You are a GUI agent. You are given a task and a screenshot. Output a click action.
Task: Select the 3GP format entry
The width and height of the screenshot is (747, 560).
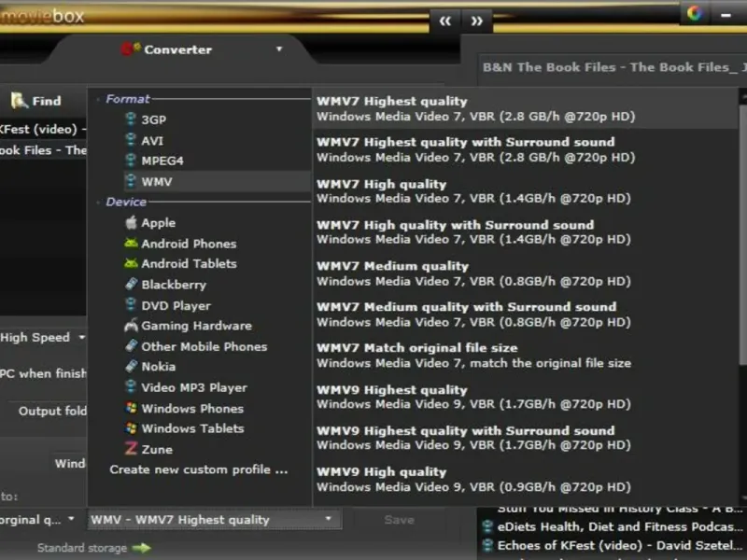(x=218, y=119)
